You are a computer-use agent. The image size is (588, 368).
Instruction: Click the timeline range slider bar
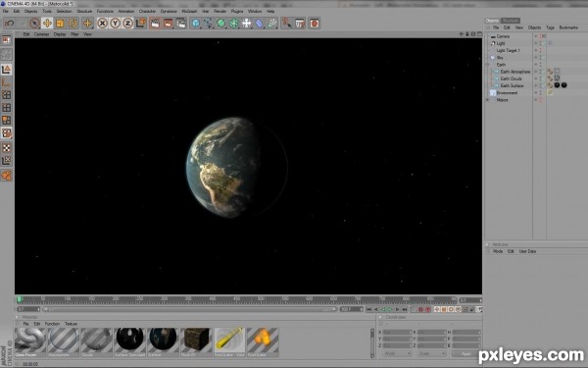click(189, 309)
